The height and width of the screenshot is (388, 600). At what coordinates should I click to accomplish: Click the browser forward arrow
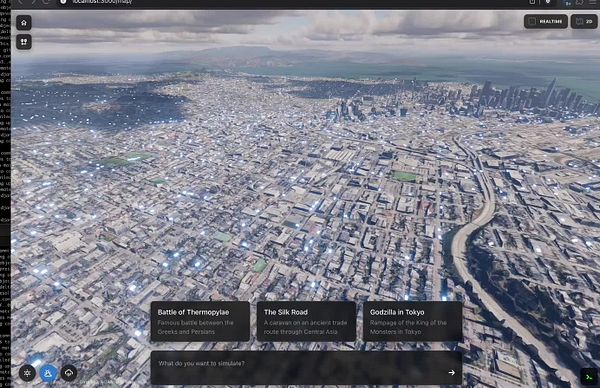click(x=33, y=2)
